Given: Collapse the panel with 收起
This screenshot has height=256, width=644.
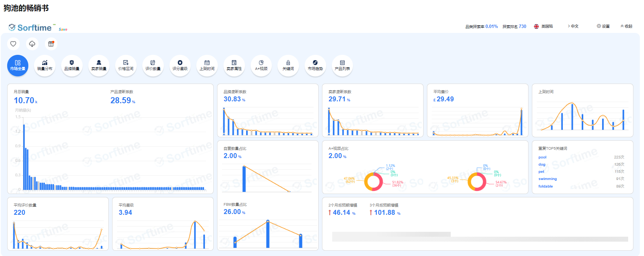Looking at the screenshot, I should (x=626, y=26).
